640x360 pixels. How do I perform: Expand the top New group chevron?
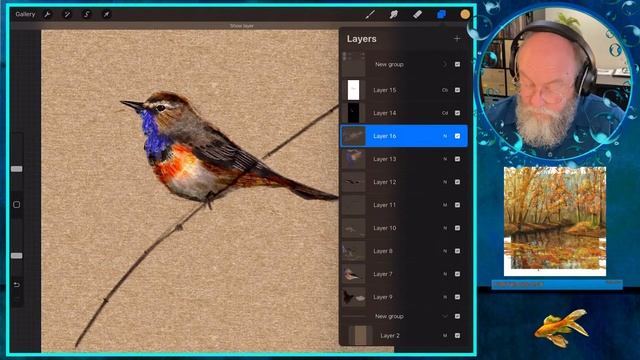(x=445, y=64)
